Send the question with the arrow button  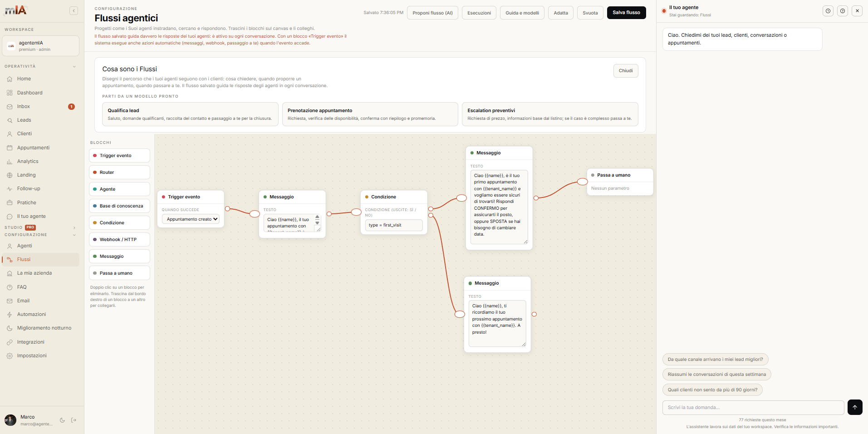855,407
